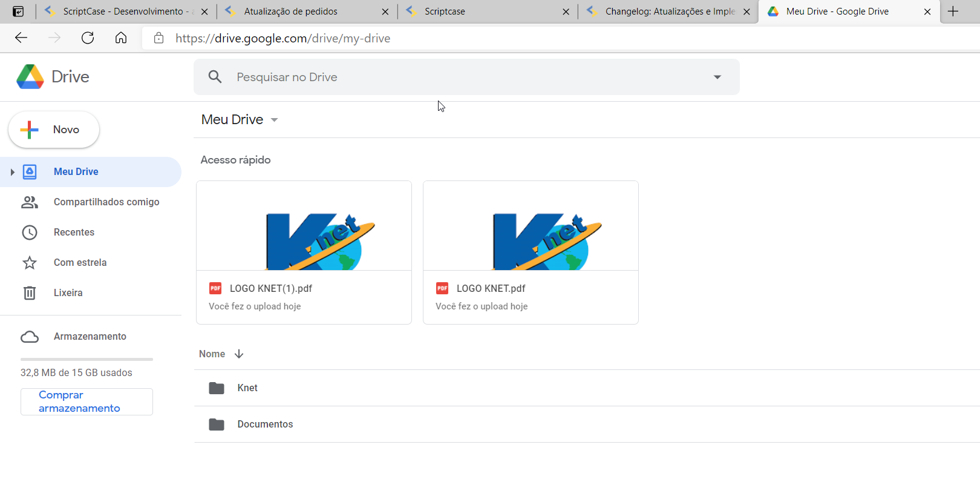Select the LOGO KNET(1).pdf file name
The image size is (980, 479).
271,289
